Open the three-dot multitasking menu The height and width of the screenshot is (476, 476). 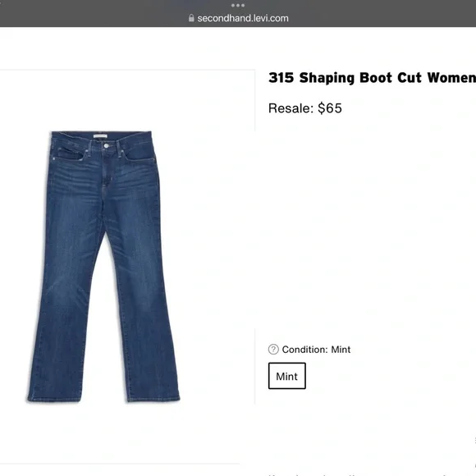click(238, 5)
